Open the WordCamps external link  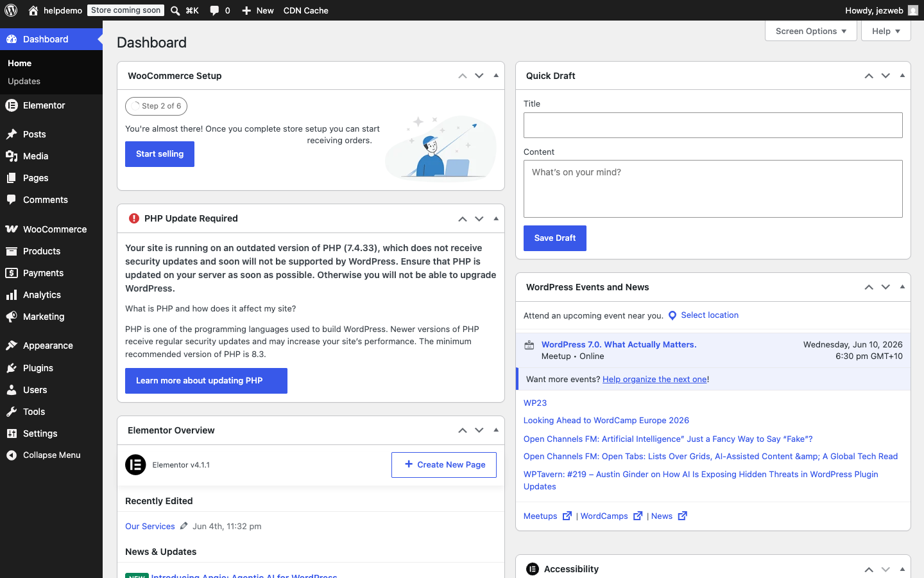tap(612, 516)
